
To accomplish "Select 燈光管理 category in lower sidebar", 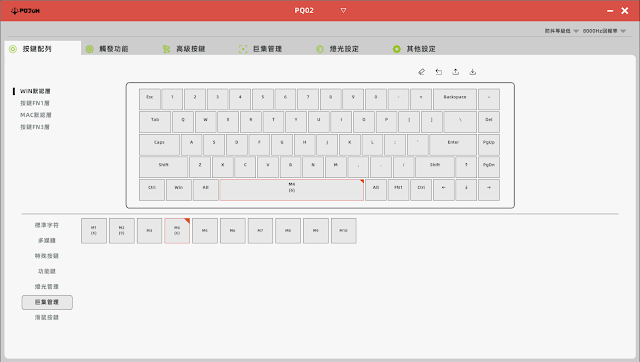I will coord(47,286).
